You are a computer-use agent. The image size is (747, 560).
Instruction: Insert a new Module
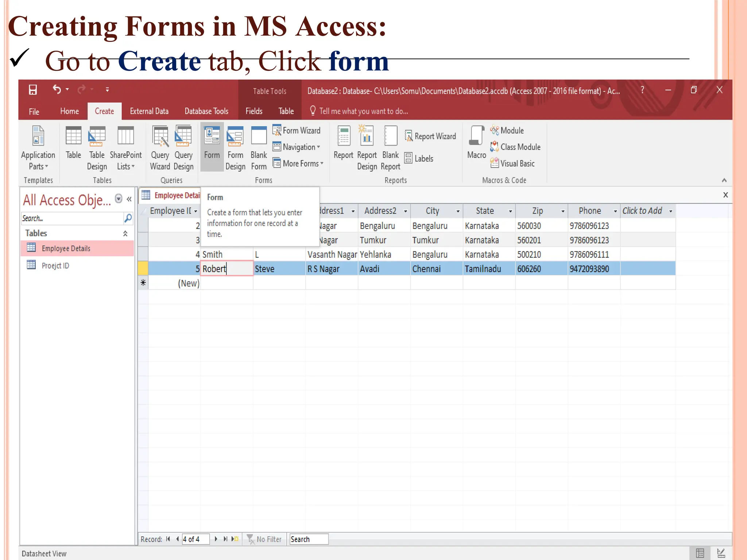[507, 131]
